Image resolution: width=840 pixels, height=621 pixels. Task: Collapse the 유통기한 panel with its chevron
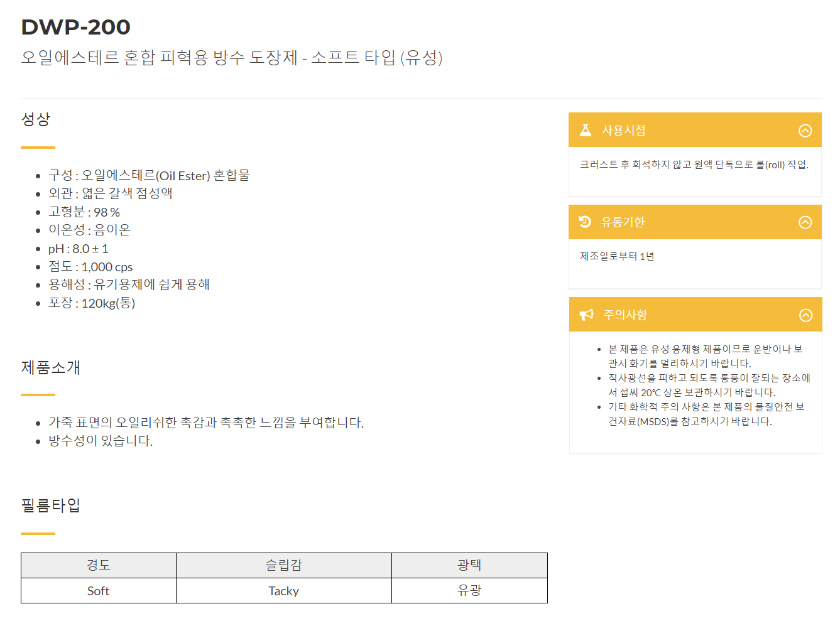[x=805, y=222]
